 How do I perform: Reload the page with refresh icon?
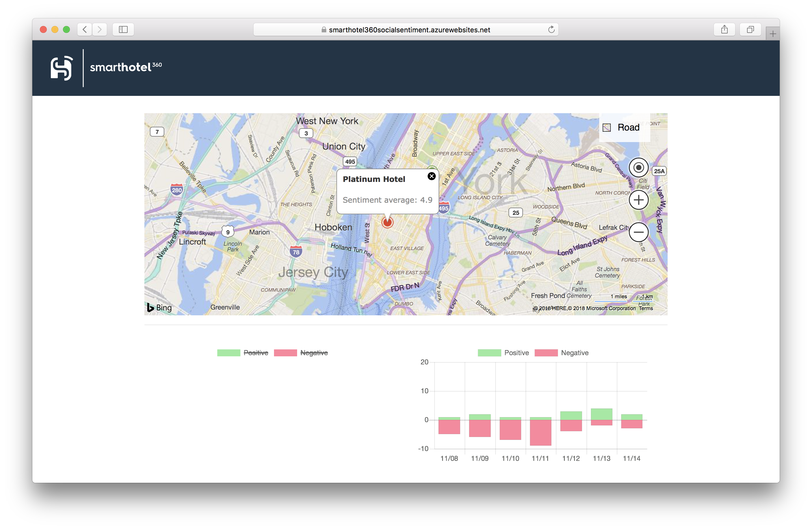click(x=551, y=30)
